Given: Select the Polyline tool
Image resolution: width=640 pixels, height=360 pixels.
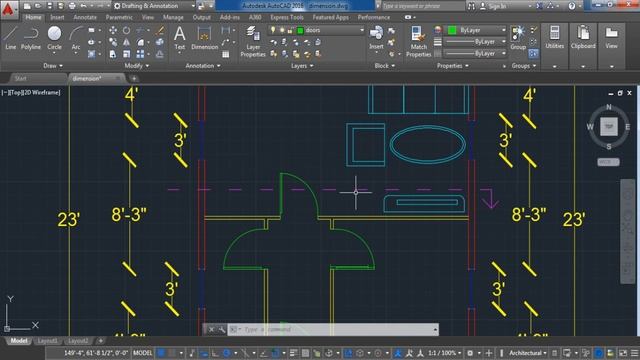Looking at the screenshot, I should click(x=31, y=38).
